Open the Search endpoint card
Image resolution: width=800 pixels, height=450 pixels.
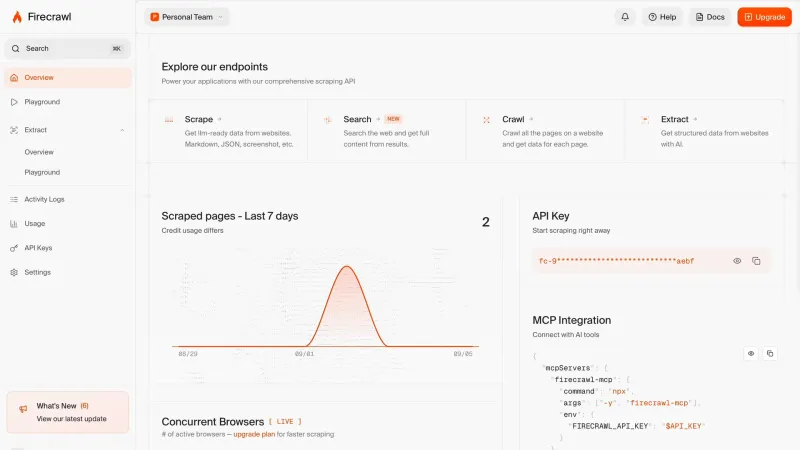[387, 131]
